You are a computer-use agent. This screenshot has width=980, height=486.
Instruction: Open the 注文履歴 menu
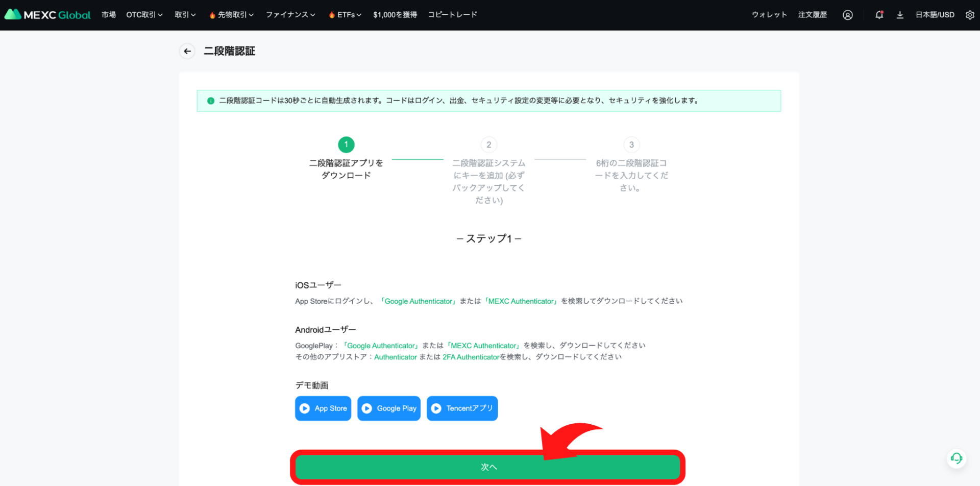tap(813, 15)
